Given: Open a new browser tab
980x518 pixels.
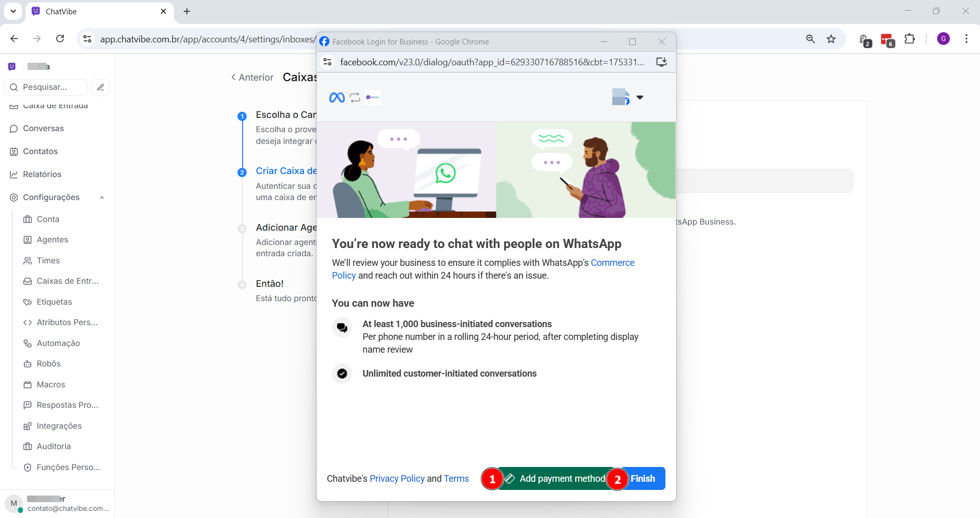Looking at the screenshot, I should (x=187, y=11).
